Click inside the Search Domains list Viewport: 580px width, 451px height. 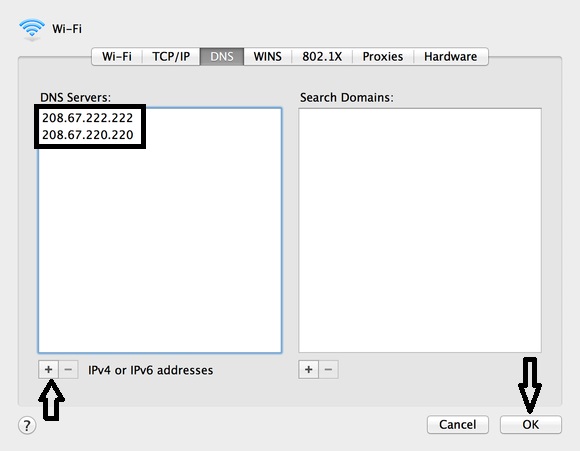(x=420, y=230)
